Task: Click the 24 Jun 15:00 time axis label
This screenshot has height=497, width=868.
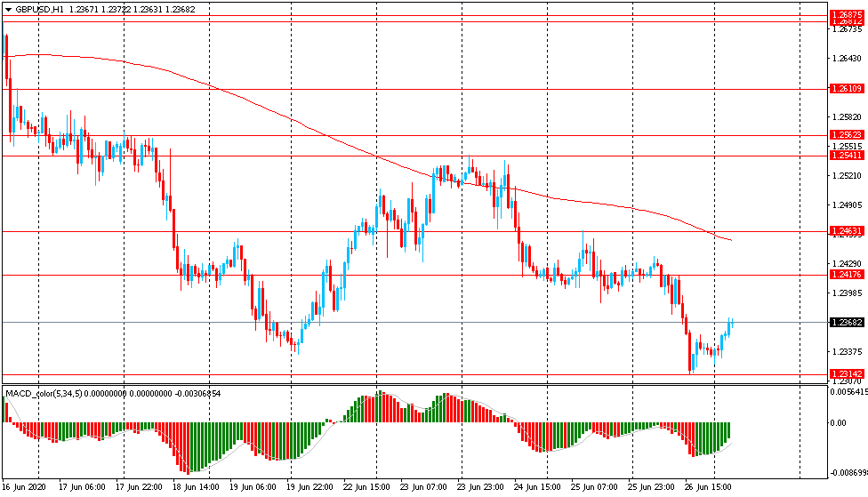Action: [537, 487]
